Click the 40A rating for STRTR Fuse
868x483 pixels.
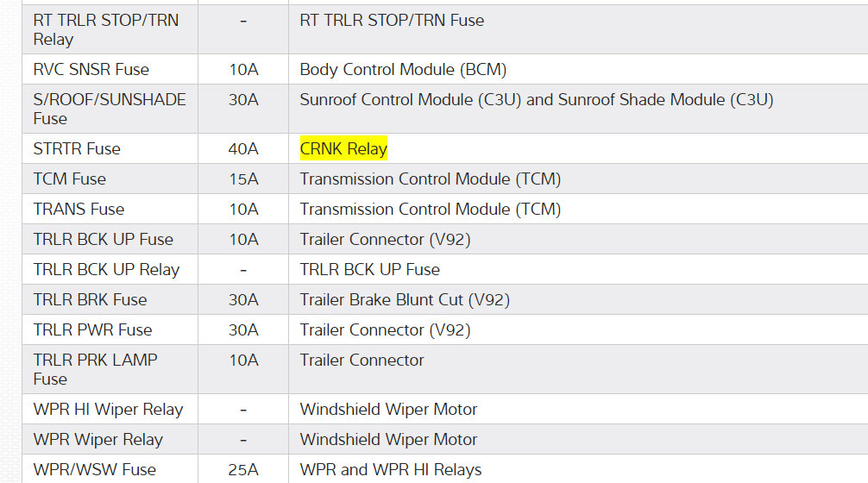coord(243,149)
